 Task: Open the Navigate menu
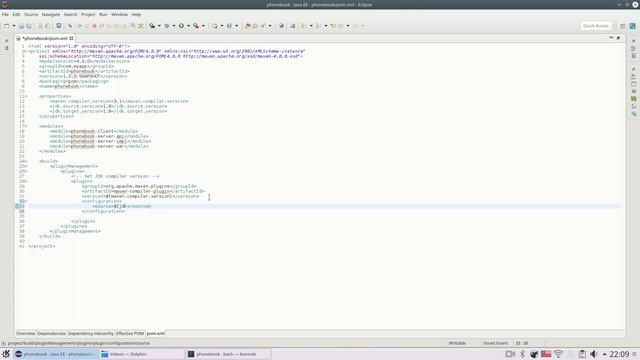51,14
